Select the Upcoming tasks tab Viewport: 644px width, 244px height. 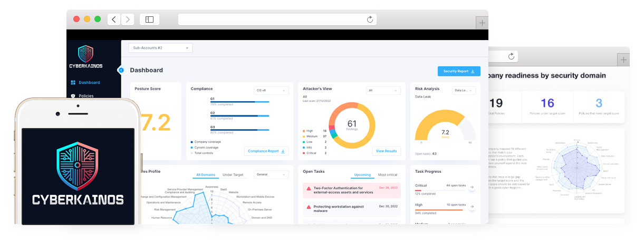tap(362, 174)
